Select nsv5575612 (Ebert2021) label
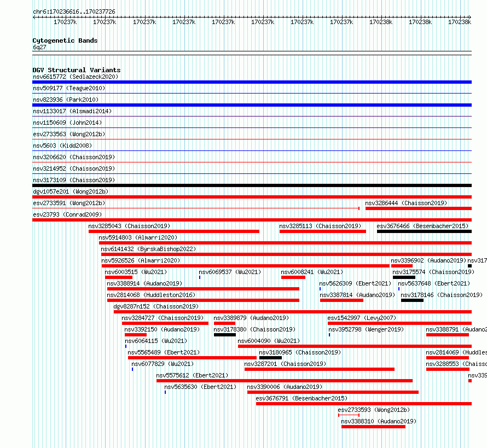 [192, 375]
